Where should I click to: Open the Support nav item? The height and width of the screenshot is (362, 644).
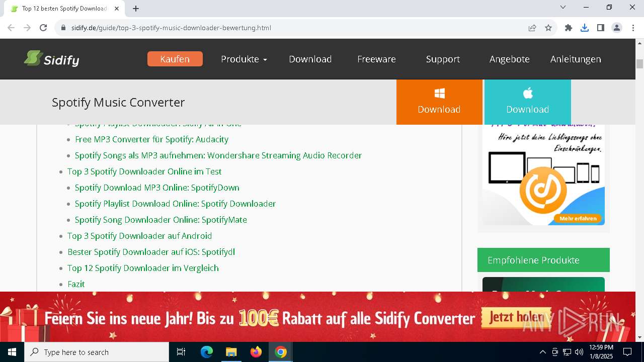coord(443,59)
